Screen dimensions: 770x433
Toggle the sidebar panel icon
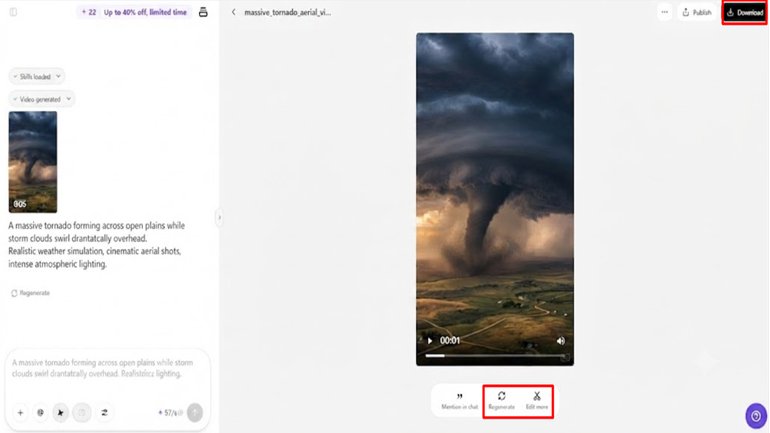click(x=13, y=12)
